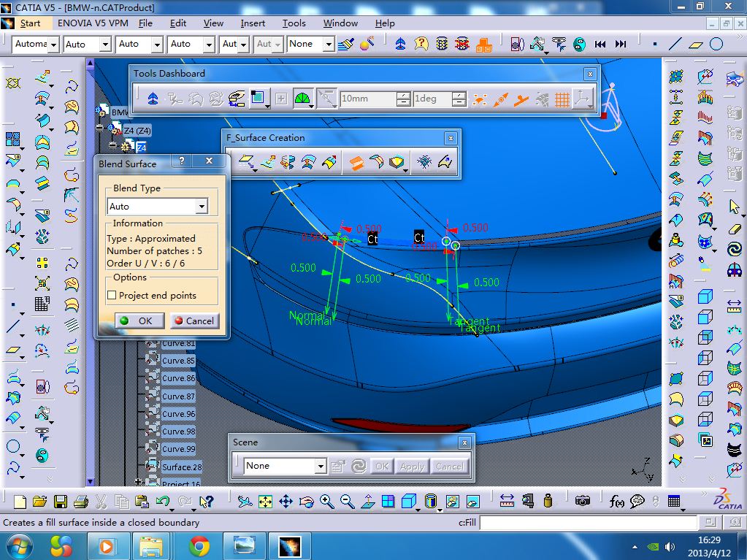
Task: Open the ENOVIA V5 VPM menu
Action: 93,23
